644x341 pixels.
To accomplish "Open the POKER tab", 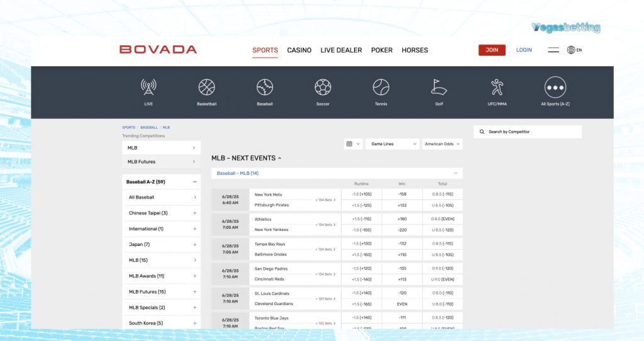I will [382, 50].
